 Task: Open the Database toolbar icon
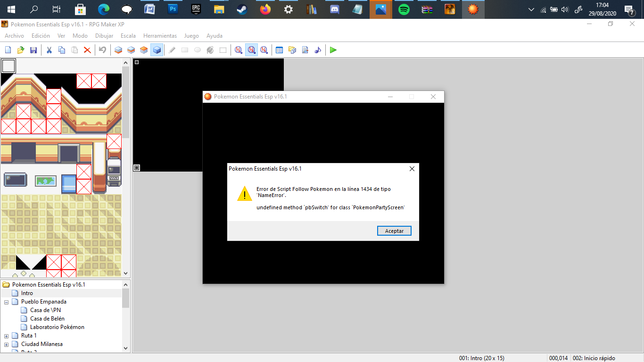(x=279, y=50)
